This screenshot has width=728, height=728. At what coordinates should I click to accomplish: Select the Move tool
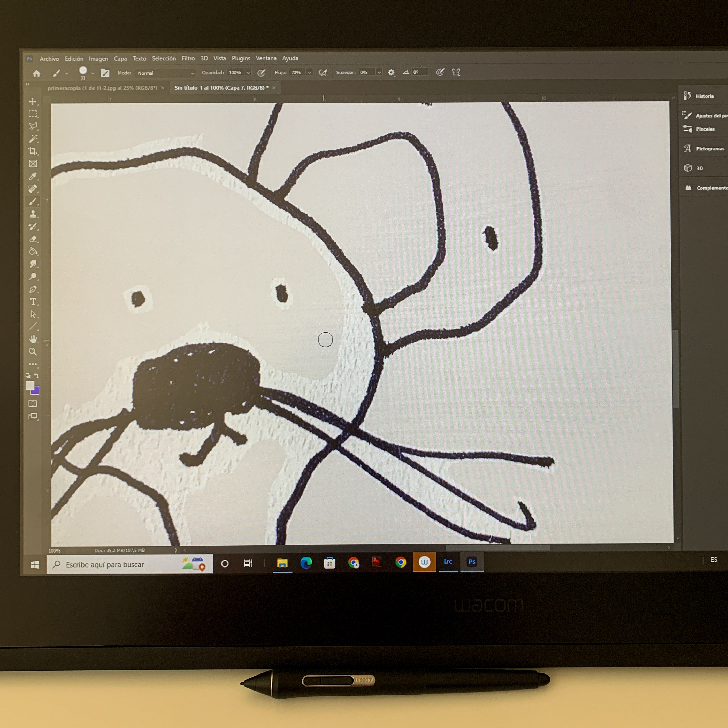[33, 102]
